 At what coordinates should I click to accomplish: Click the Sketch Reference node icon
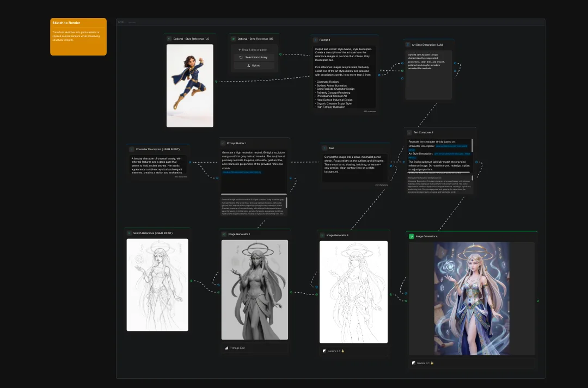coord(130,233)
